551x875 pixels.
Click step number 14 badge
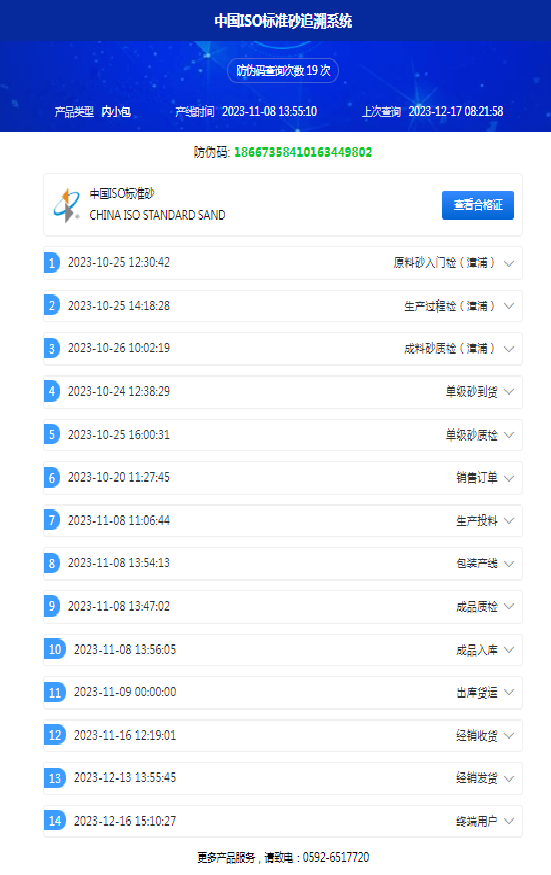coord(55,821)
